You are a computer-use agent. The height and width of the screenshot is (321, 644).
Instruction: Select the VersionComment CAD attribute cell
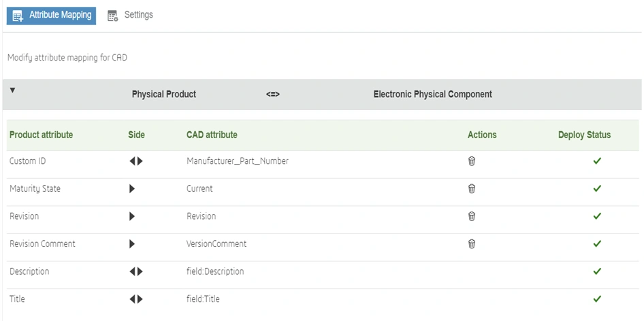(216, 243)
